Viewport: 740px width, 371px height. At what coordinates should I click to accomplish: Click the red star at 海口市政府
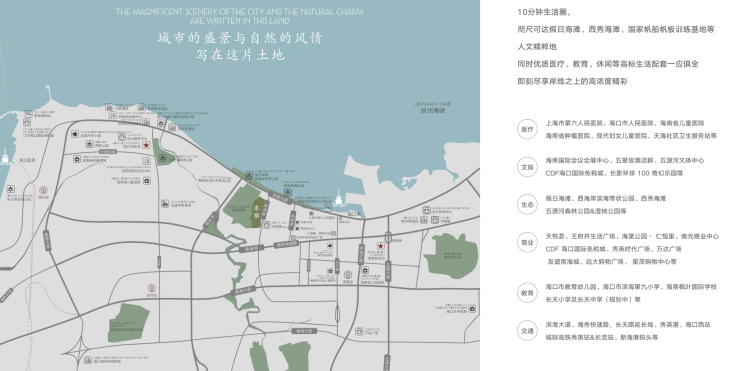(146, 145)
